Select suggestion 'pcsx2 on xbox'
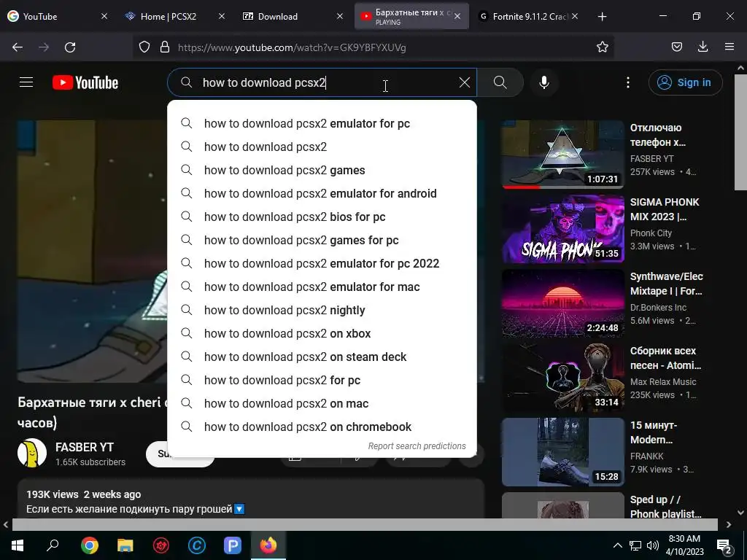The image size is (747, 560). click(322, 333)
